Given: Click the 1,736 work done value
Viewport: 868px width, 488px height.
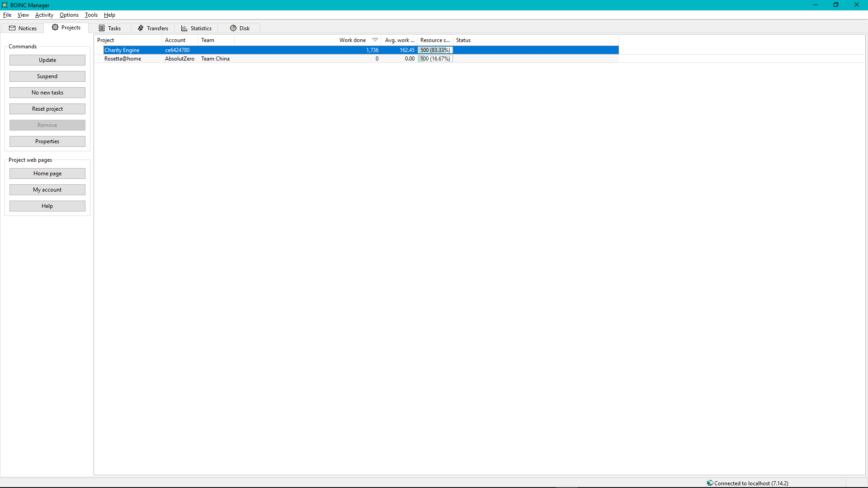Looking at the screenshot, I should coord(373,50).
